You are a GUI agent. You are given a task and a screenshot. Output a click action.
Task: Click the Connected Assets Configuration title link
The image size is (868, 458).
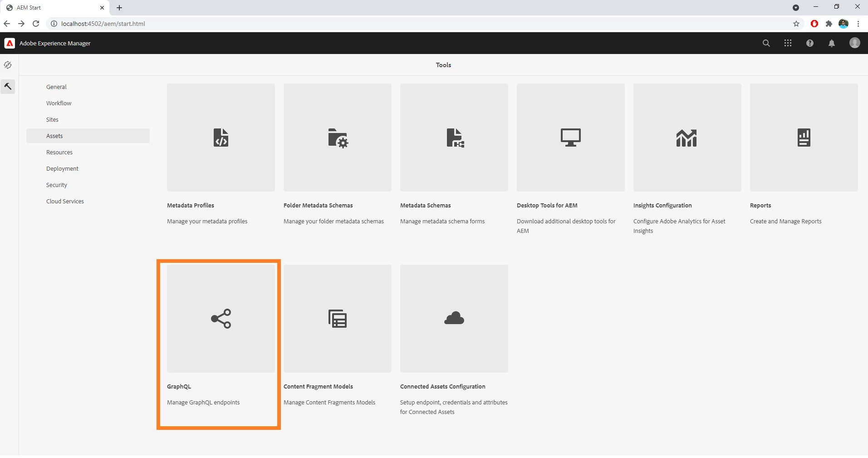pos(443,386)
